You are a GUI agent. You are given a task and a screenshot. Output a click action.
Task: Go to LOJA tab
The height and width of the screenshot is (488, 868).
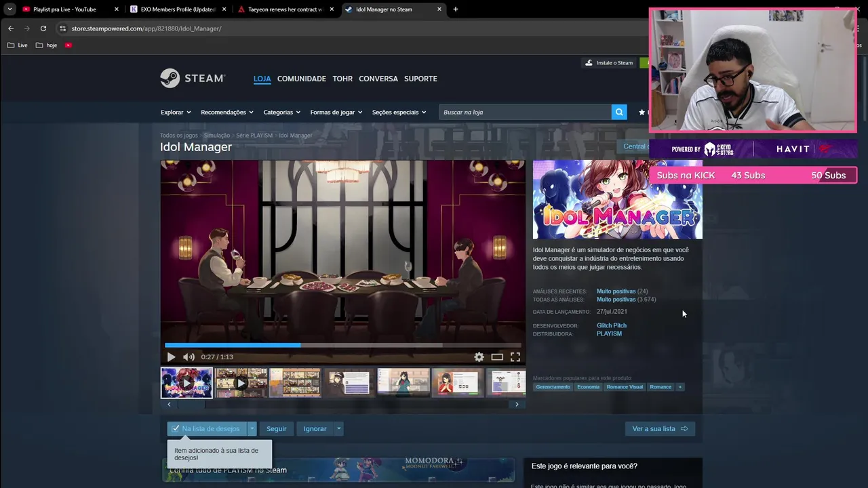pyautogui.click(x=262, y=79)
